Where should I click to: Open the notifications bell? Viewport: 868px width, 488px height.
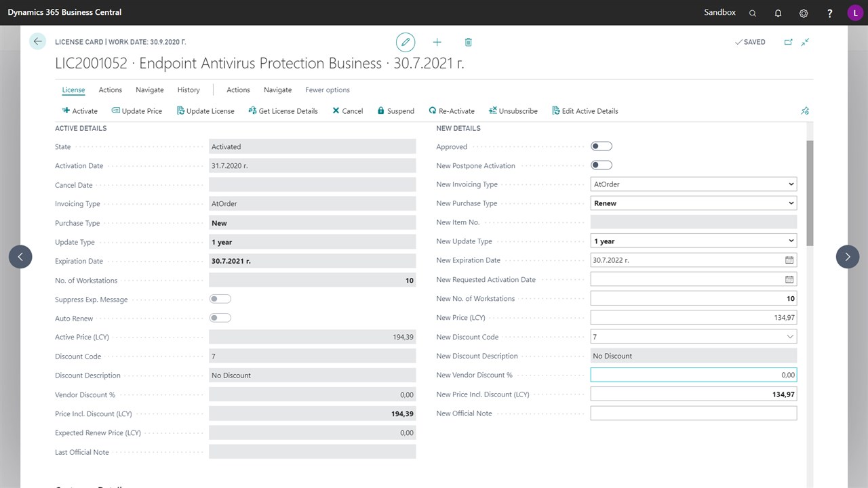(x=778, y=13)
